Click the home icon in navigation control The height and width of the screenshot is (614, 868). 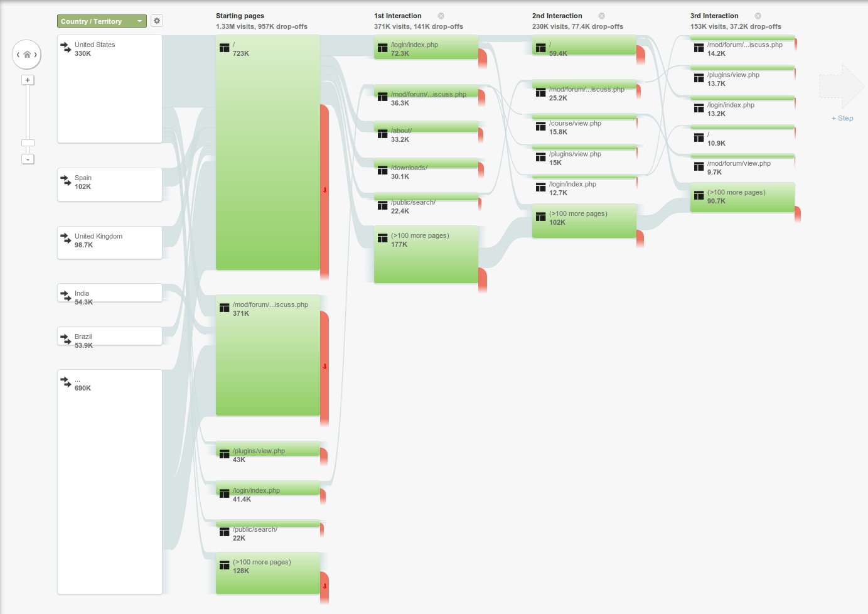pos(27,55)
